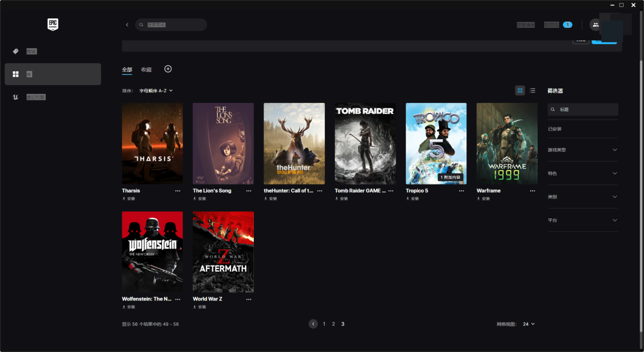Click the Tharsis title text
The image size is (644, 352).
click(131, 190)
